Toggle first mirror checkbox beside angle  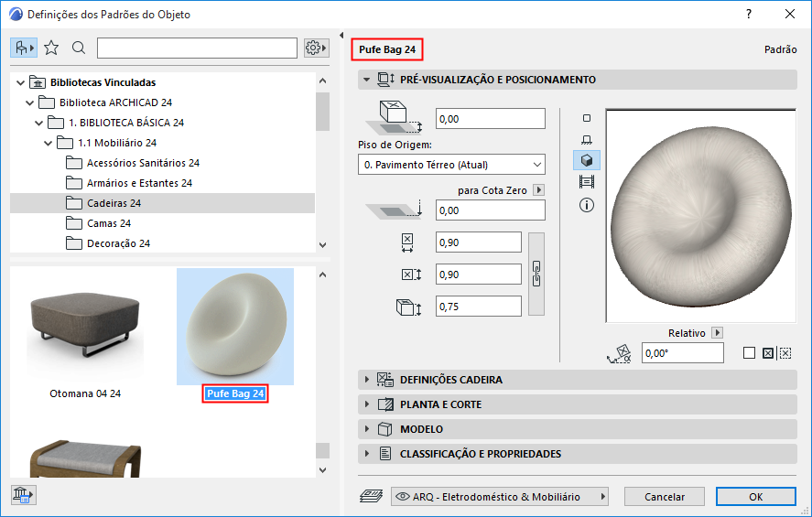click(x=749, y=353)
